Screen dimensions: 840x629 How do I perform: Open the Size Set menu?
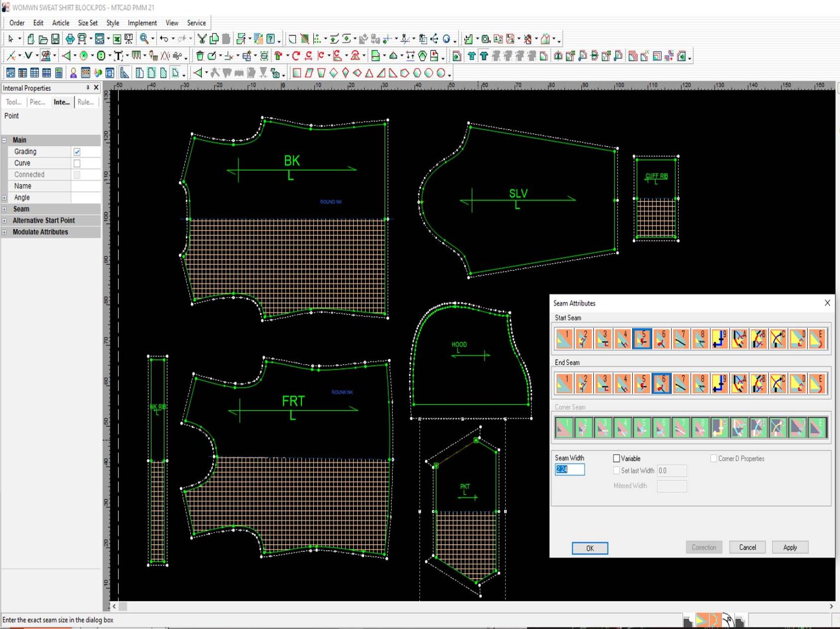point(87,23)
